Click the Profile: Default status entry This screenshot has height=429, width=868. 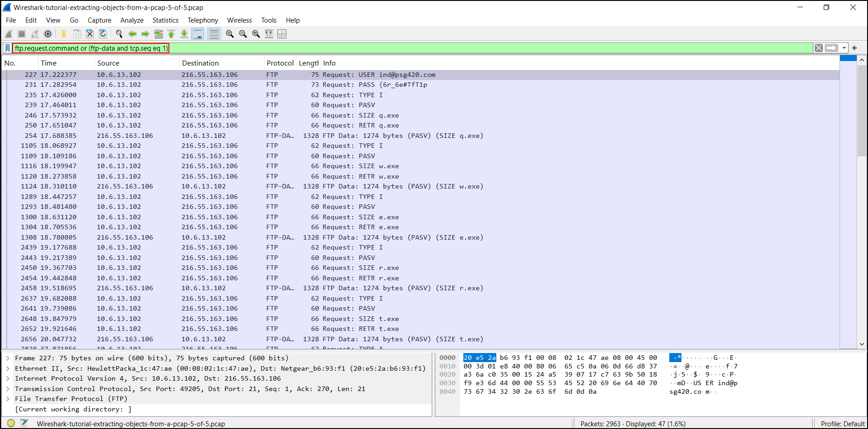(842, 424)
